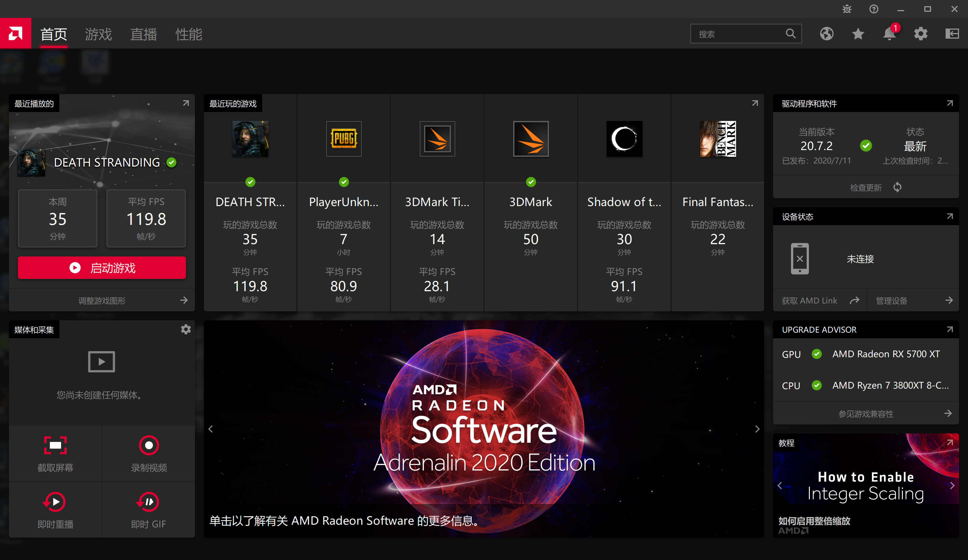This screenshot has width=968, height=560.
Task: Click 参见游戏兼容性 link
Action: [866, 414]
